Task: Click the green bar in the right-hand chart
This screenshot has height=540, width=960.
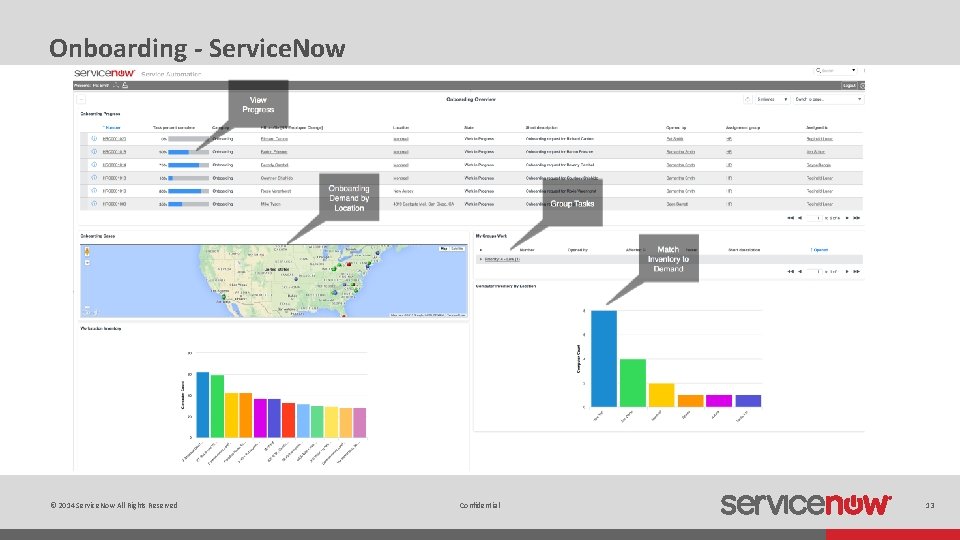Action: pyautogui.click(x=632, y=383)
